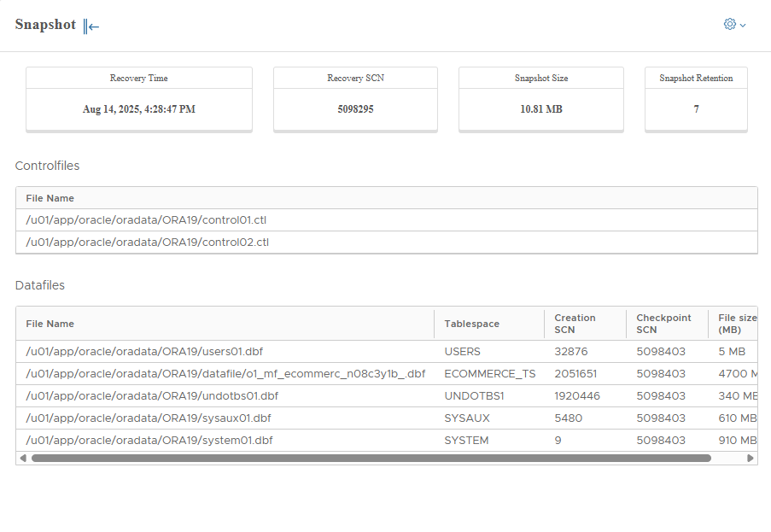Click the right arrow of the horizontal scrollbar

[751, 458]
